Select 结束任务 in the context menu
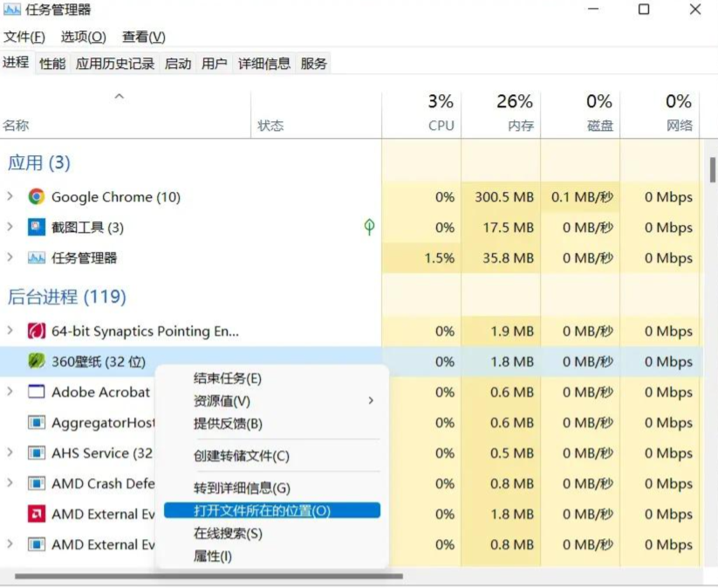 tap(227, 379)
